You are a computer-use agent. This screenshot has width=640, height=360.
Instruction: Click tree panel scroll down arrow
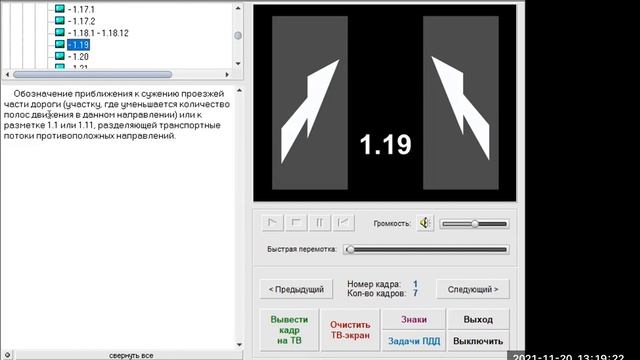[x=238, y=64]
